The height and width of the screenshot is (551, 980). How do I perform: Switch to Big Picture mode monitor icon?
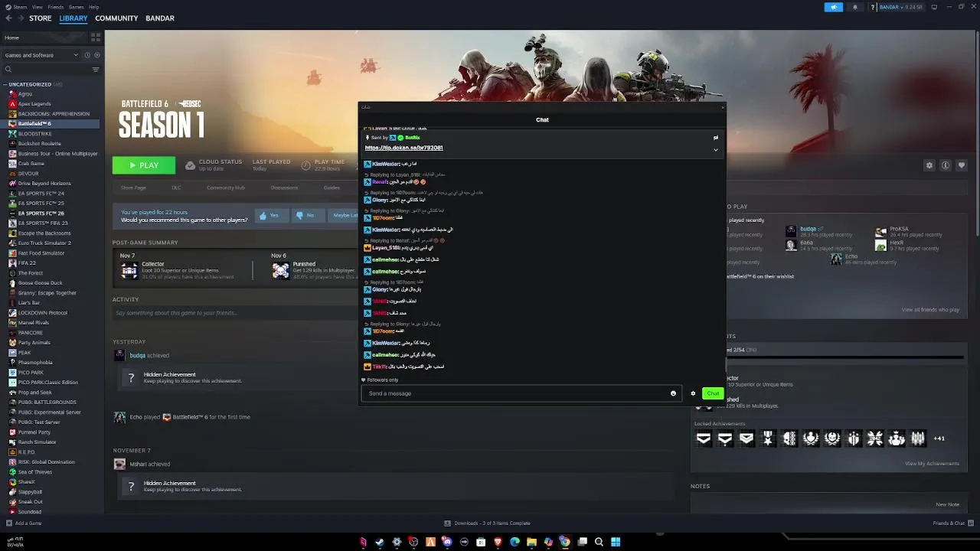(x=934, y=7)
